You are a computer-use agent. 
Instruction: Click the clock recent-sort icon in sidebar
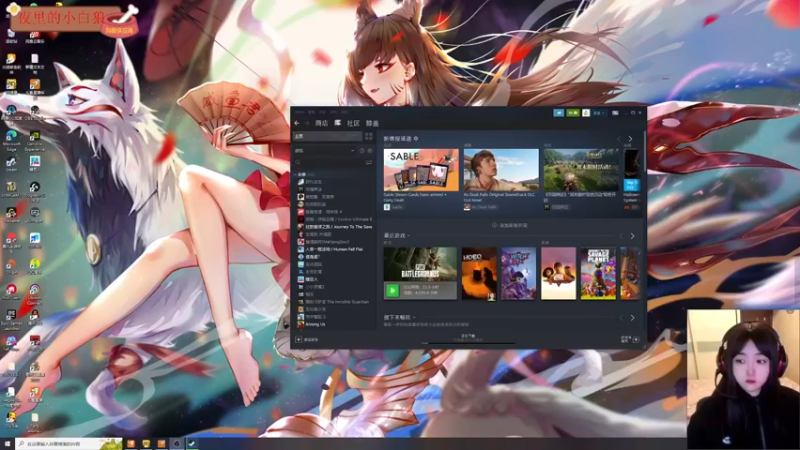362,151
